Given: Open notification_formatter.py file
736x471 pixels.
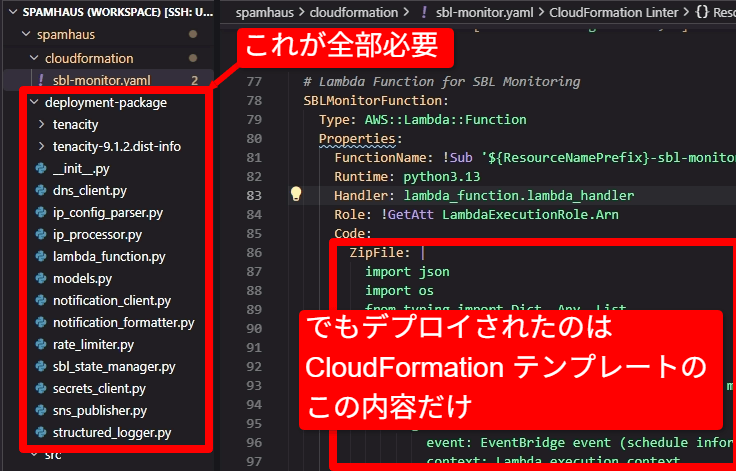Looking at the screenshot, I should (123, 323).
